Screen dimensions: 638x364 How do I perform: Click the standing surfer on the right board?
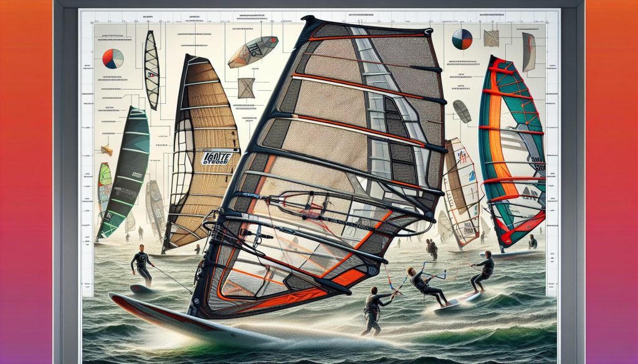tap(483, 271)
